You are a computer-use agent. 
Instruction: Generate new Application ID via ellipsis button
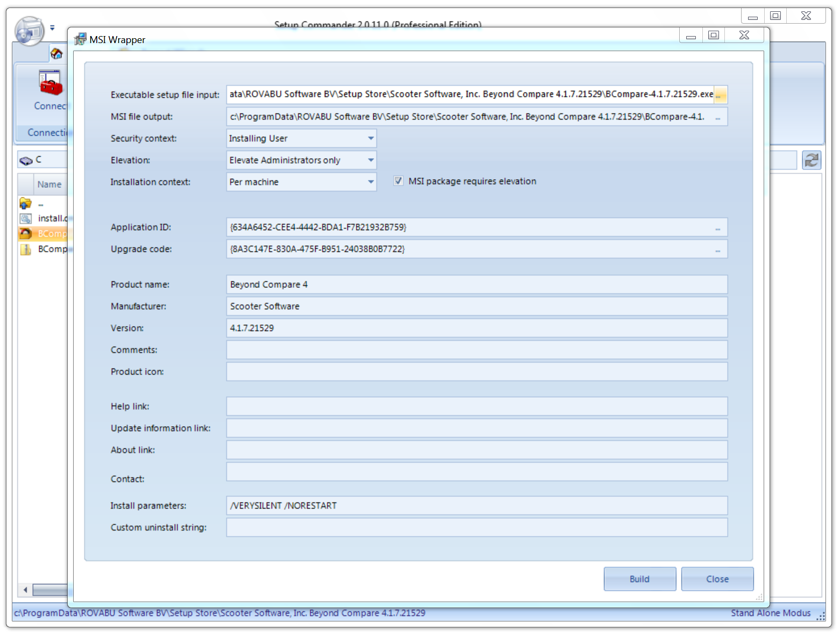pos(718,228)
